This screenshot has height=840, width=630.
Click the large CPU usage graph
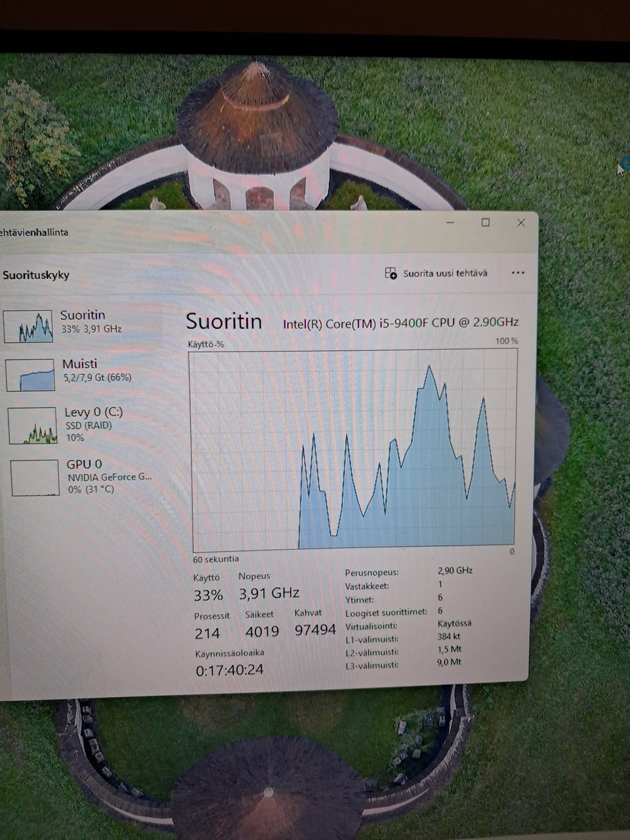click(354, 450)
